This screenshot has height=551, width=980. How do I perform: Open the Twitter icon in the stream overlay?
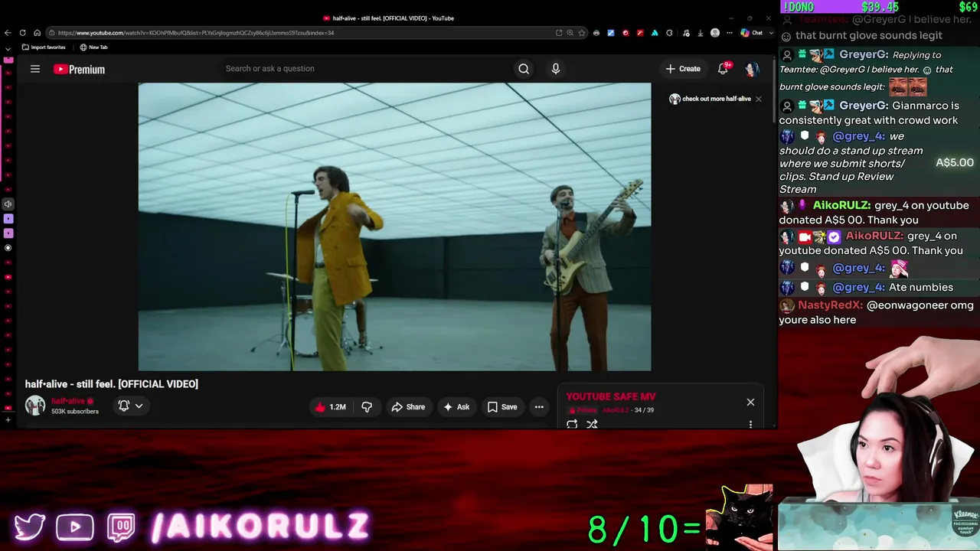point(29,527)
